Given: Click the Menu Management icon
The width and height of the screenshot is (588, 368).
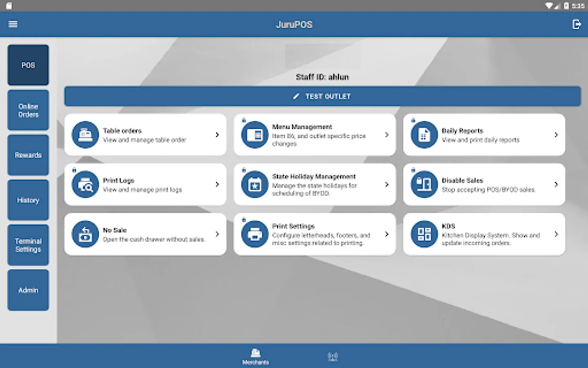Looking at the screenshot, I should [255, 135].
